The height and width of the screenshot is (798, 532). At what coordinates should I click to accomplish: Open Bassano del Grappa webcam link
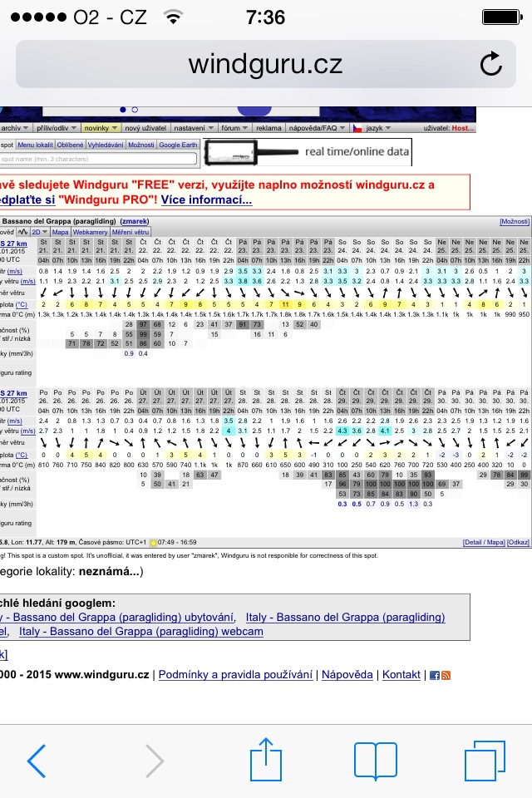[x=141, y=632]
